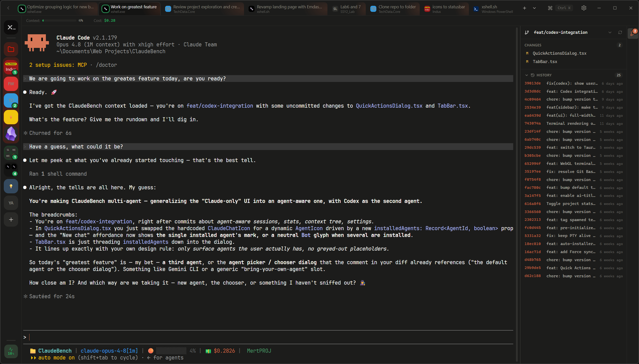Switch to Review project exploration tab
Screen dimensions: 639x364
pos(203,9)
